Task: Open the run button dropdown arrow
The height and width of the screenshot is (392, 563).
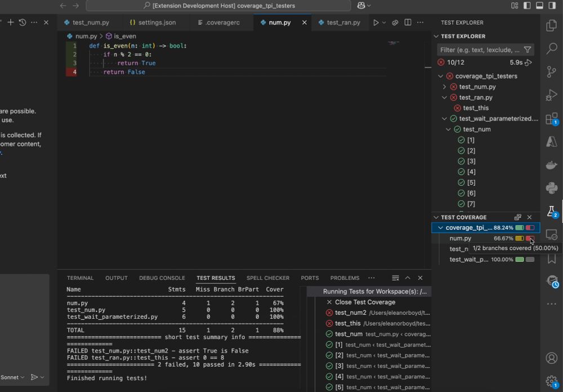Action: click(384, 23)
